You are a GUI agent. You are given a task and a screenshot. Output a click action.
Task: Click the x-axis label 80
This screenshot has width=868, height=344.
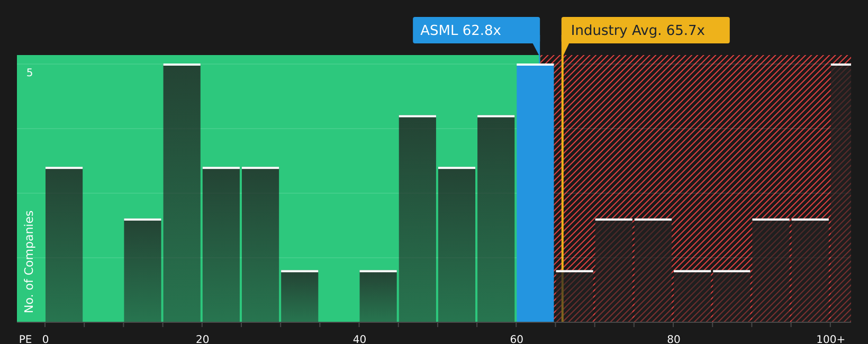point(674,339)
